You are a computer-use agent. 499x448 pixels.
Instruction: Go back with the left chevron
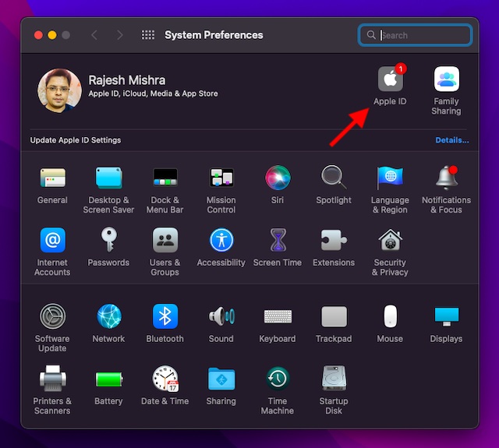(x=94, y=35)
